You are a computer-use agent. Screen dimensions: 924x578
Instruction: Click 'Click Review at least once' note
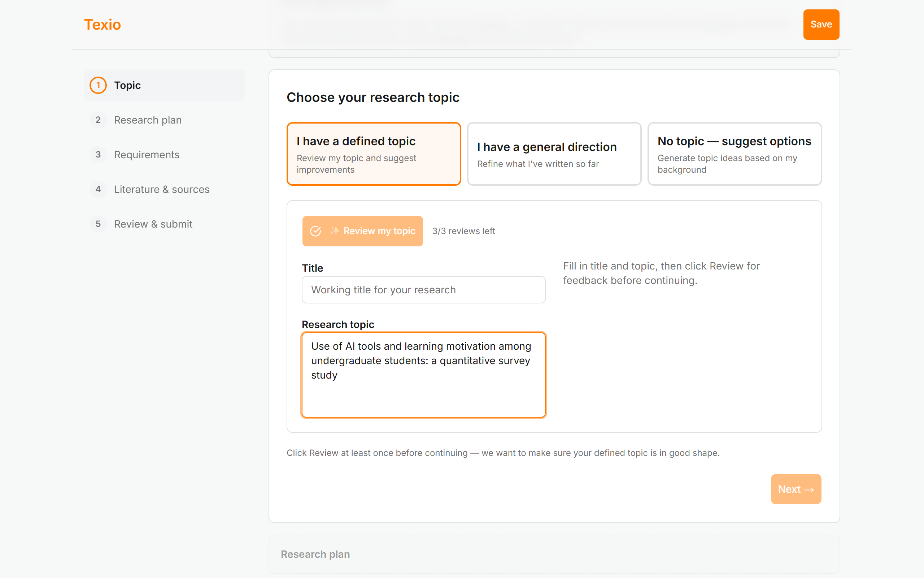[x=503, y=453]
